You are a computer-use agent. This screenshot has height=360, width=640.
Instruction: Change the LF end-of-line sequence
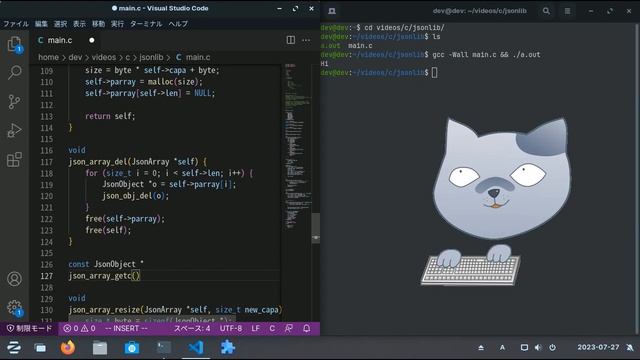coord(256,328)
